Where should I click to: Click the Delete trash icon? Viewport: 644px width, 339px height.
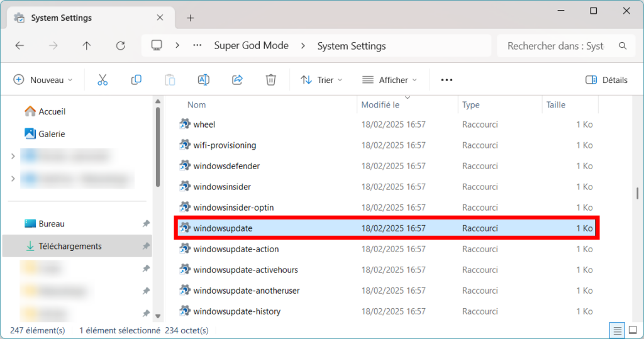270,80
